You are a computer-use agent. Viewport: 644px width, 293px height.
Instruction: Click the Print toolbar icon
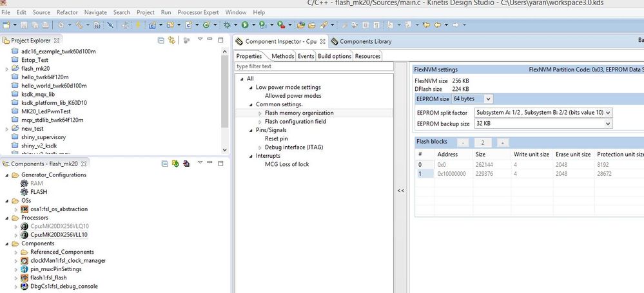click(45, 25)
